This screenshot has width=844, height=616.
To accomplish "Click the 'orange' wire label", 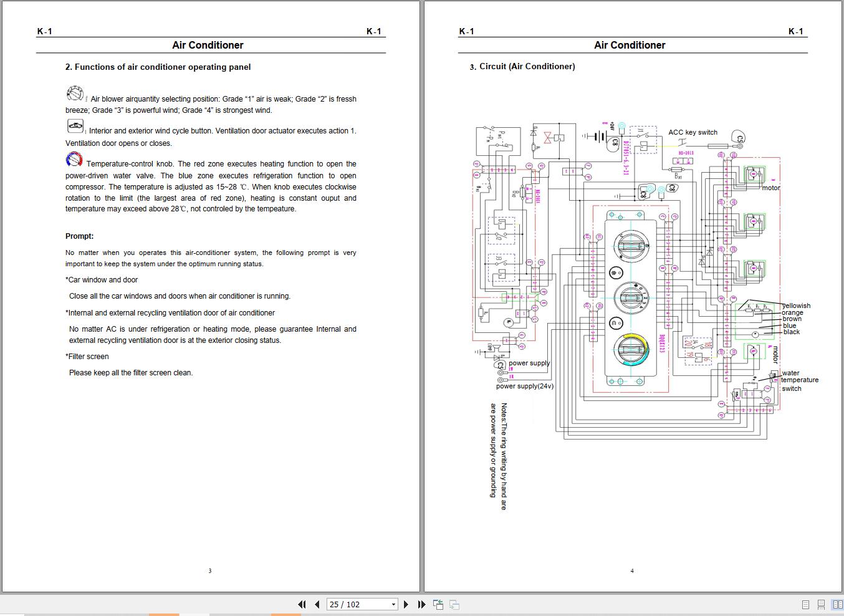I will [793, 312].
